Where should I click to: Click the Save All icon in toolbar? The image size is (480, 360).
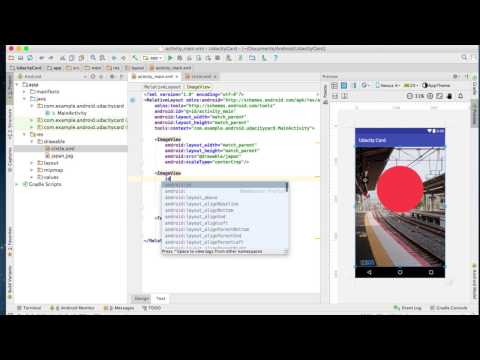point(20,58)
